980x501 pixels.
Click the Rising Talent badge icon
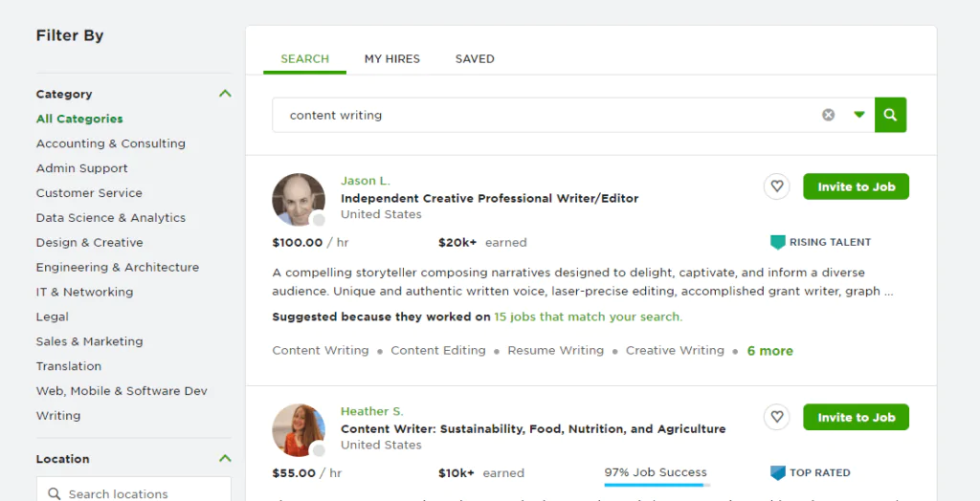[x=778, y=243]
